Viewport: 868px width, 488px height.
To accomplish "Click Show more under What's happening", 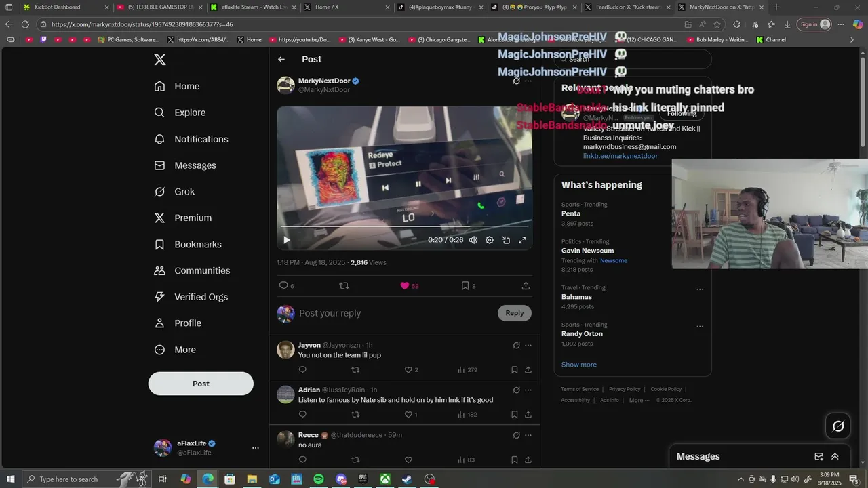I will click(x=579, y=365).
